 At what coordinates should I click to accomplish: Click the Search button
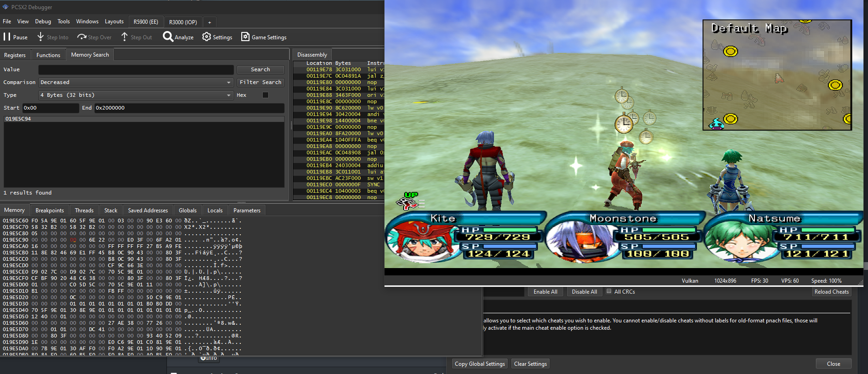coord(260,69)
